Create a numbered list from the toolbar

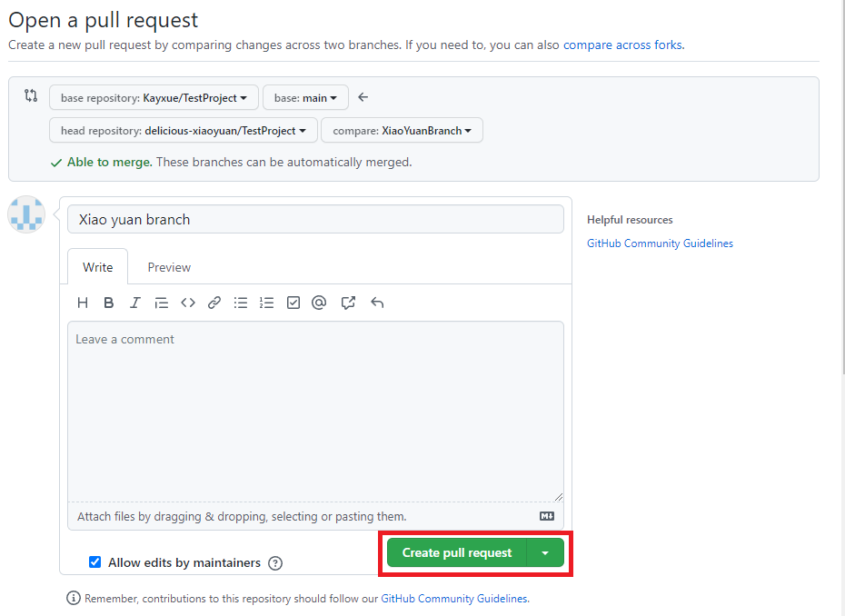[x=266, y=303]
